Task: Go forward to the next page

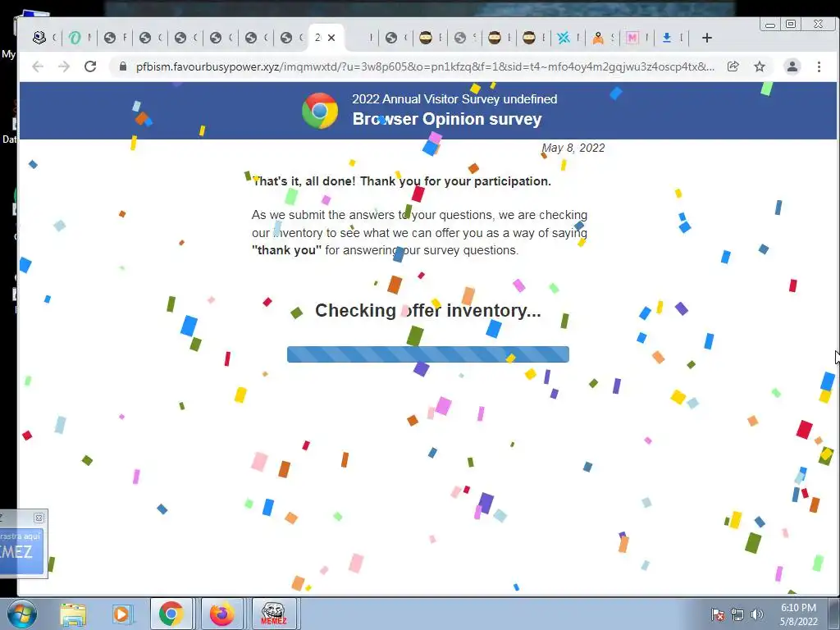Action: (x=64, y=66)
